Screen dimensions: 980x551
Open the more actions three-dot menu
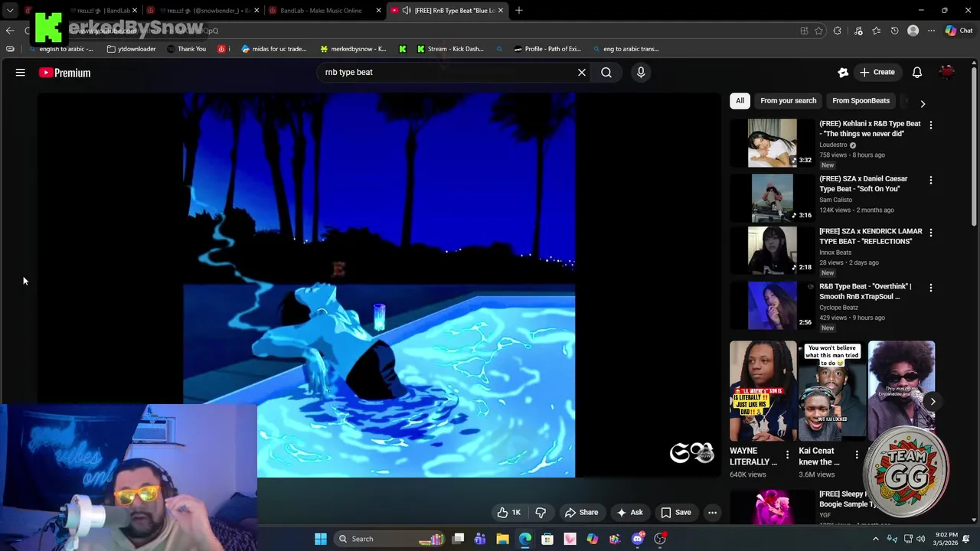coord(712,513)
